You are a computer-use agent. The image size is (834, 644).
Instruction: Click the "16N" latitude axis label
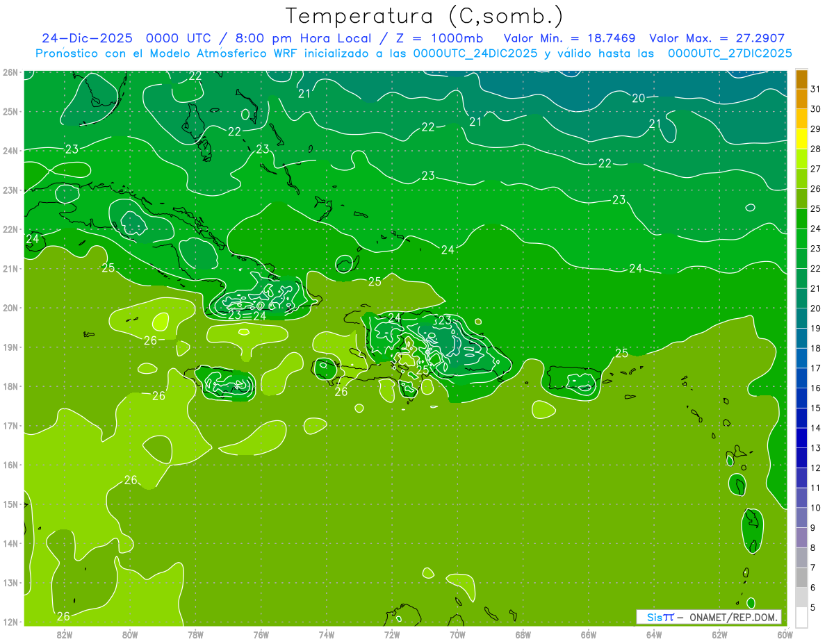(10, 465)
